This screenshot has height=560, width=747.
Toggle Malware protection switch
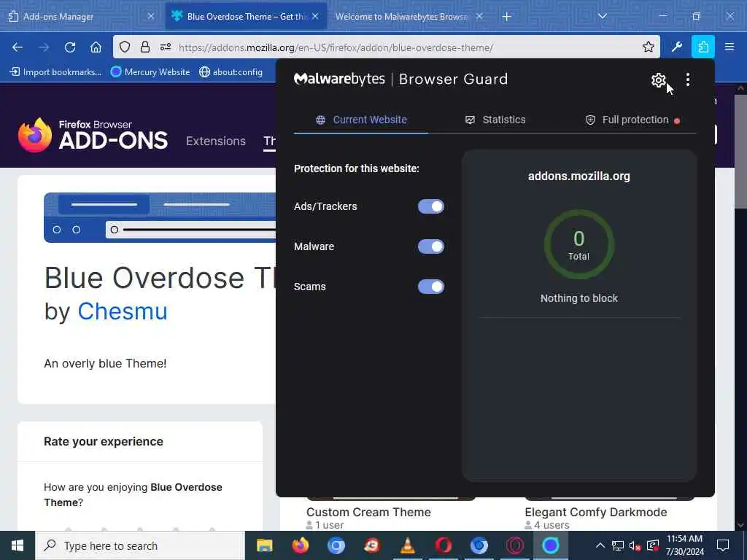tap(430, 246)
